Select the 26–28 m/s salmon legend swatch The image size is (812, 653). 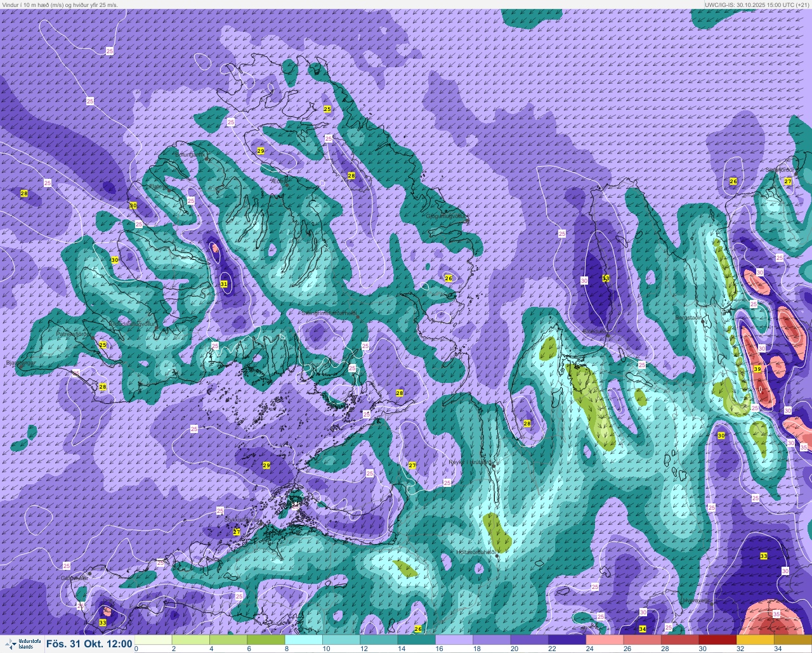point(642,640)
